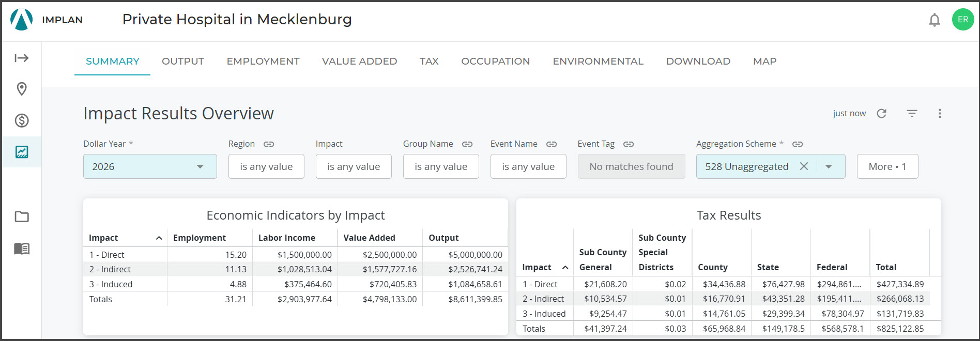Open the Projects folder icon
980x341 pixels.
click(x=22, y=216)
